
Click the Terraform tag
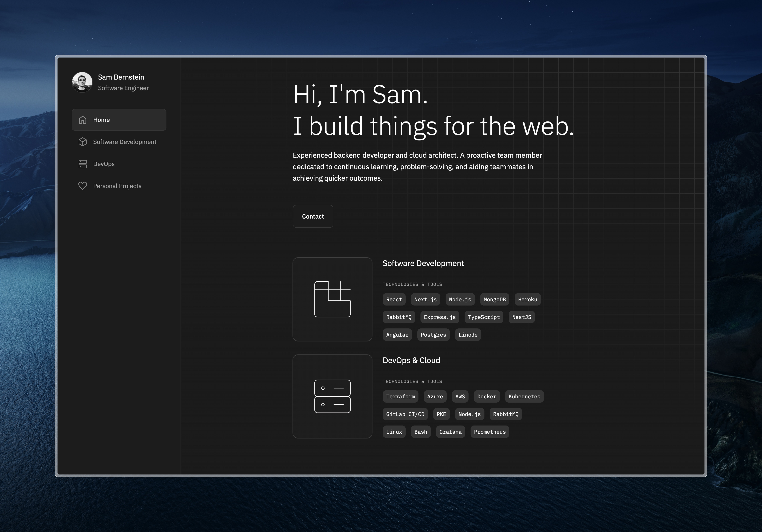[x=400, y=397]
